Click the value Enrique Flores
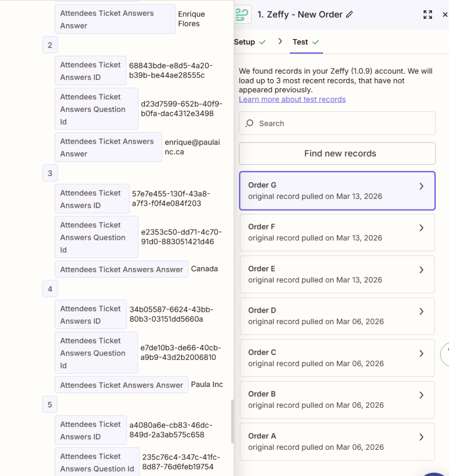The width and height of the screenshot is (449, 476). [x=191, y=19]
